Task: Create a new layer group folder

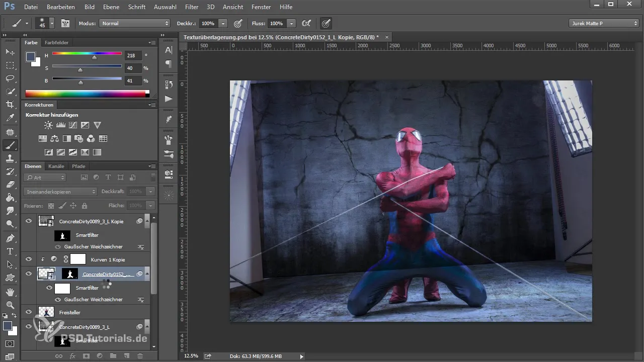Action: coord(113,356)
